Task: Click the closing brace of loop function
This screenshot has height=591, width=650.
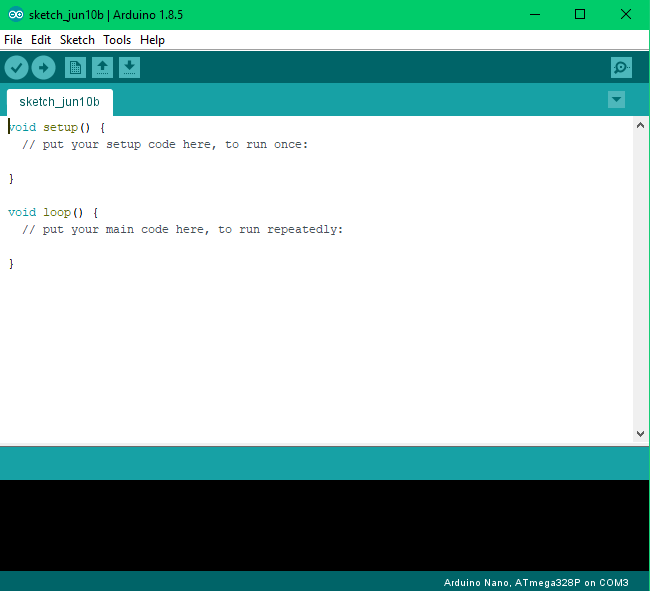Action: 11,264
